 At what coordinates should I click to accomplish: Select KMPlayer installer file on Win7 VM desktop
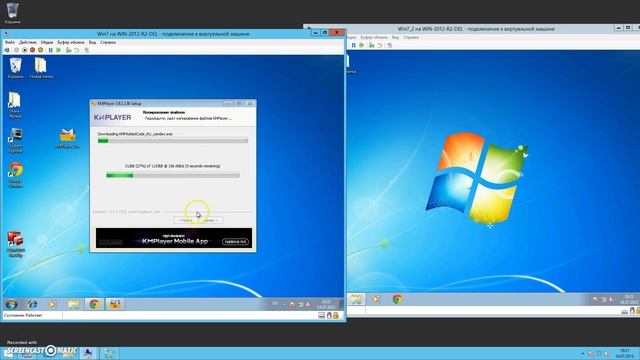point(67,138)
